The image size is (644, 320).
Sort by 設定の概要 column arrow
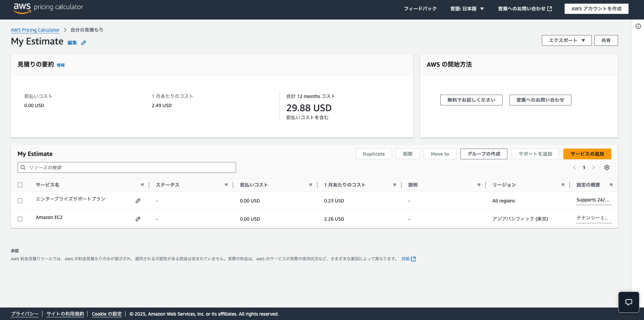(x=611, y=185)
